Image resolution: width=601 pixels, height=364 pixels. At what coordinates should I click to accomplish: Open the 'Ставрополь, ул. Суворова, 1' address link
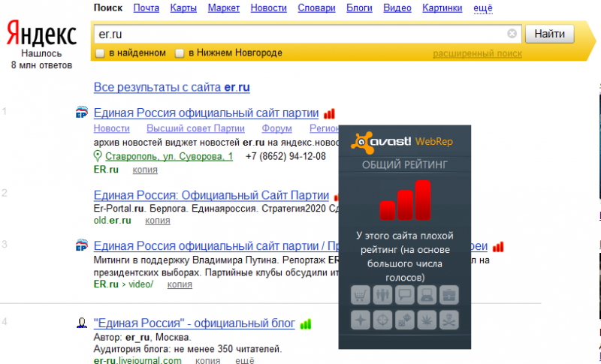tap(169, 157)
